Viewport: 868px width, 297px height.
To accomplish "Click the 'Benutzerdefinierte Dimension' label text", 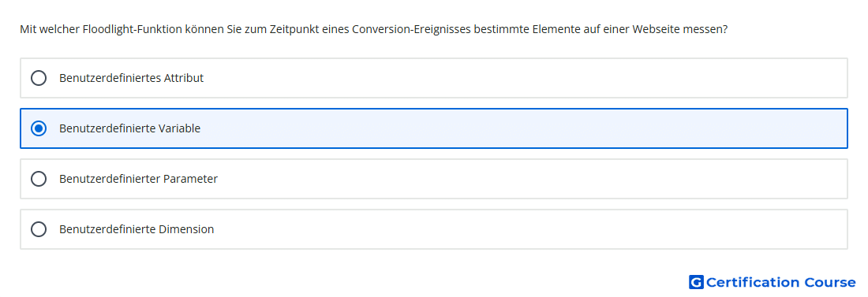I will pyautogui.click(x=137, y=229).
